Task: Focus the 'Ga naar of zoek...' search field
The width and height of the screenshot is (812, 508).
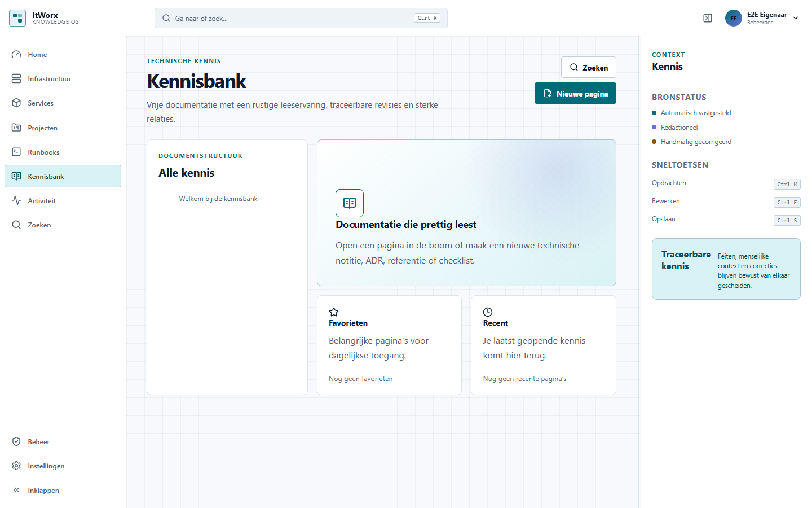Action: coord(301,18)
